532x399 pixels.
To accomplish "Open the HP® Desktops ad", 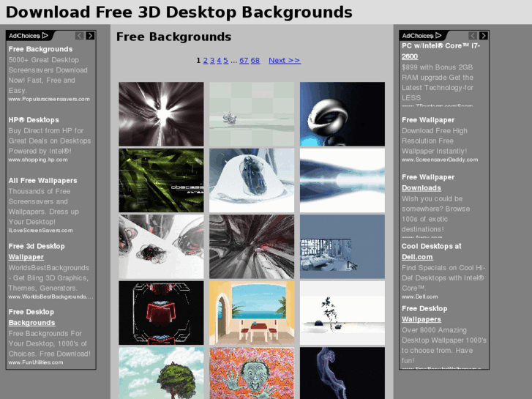I will coord(34,120).
